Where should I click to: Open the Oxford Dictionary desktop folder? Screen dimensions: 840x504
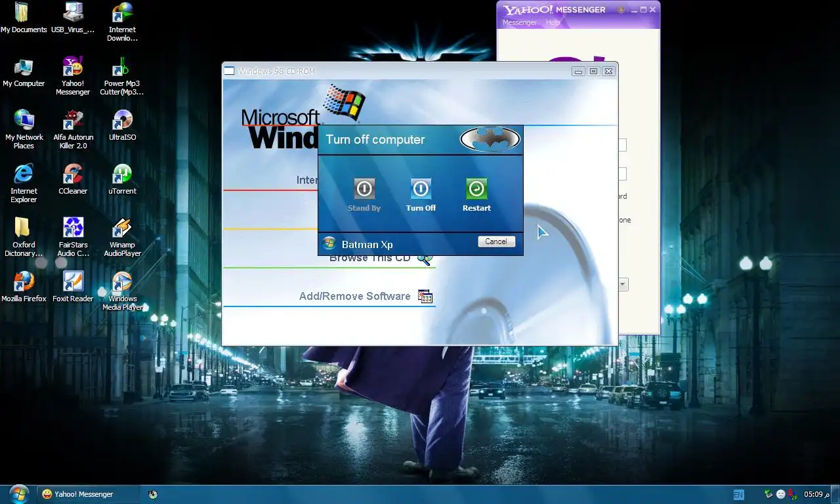point(24,237)
